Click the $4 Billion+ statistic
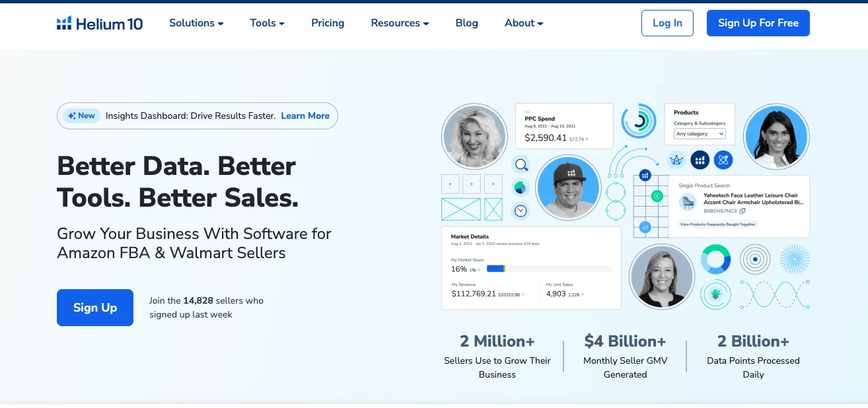Viewport: 868px width, 408px height. point(625,341)
